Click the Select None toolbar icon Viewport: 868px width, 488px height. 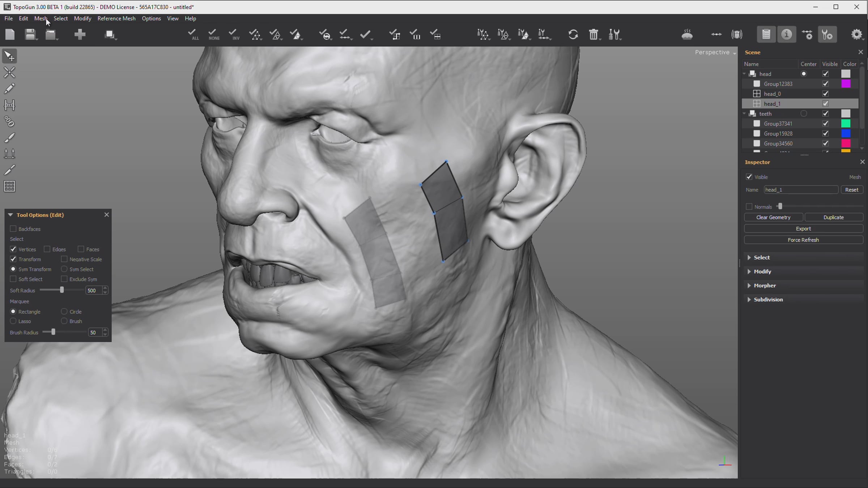point(213,35)
